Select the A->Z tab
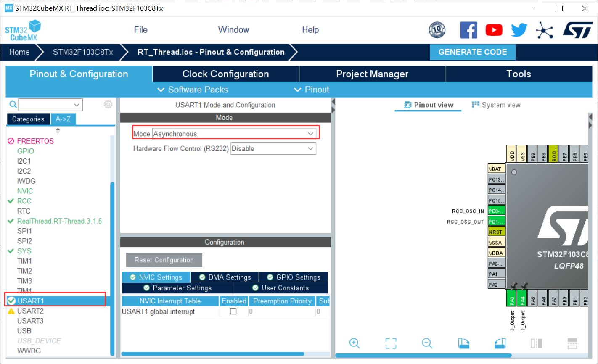Image resolution: width=598 pixels, height=364 pixels. 63,119
